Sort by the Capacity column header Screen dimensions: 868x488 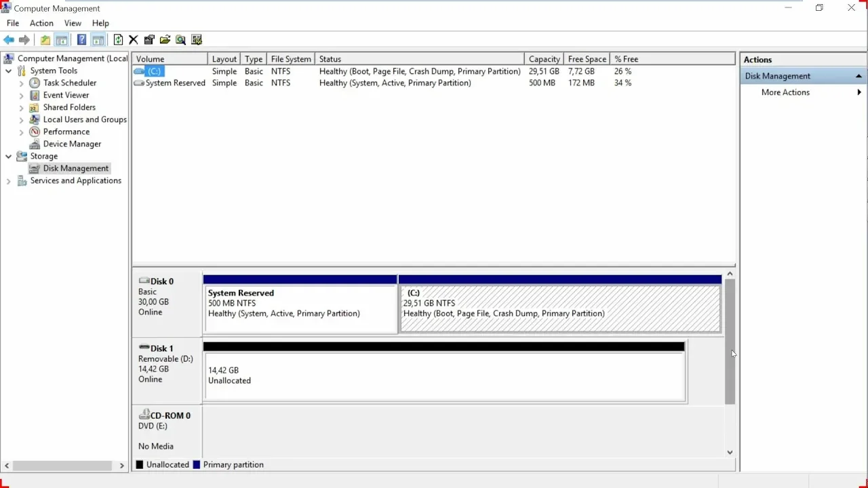[545, 59]
